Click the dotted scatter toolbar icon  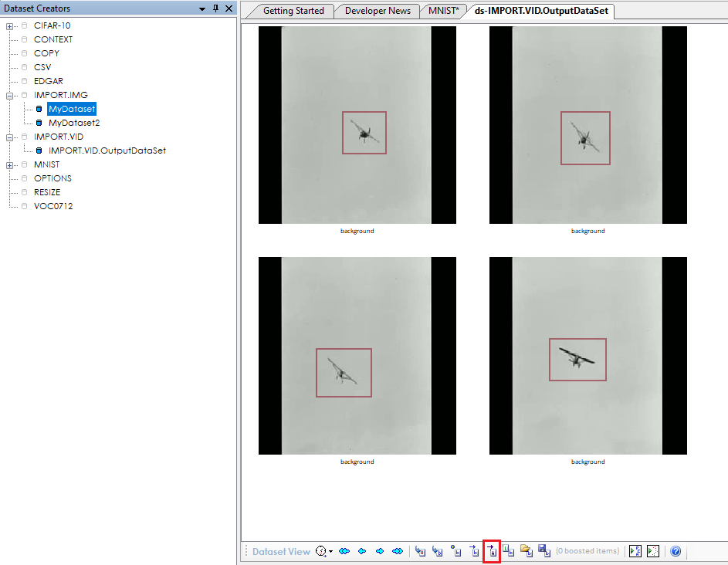click(653, 551)
